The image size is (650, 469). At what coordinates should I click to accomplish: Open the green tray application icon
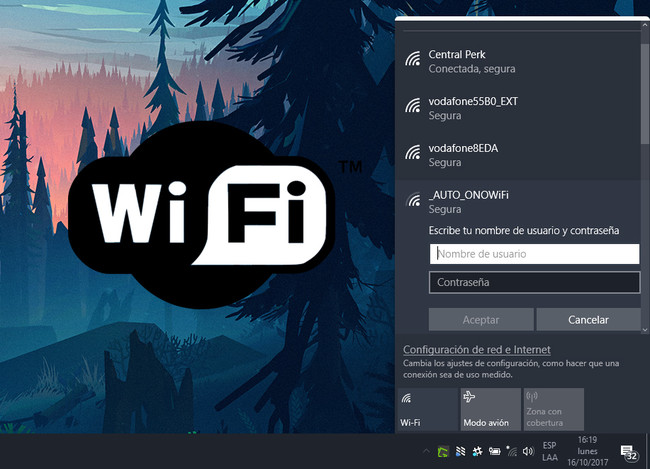[443, 451]
